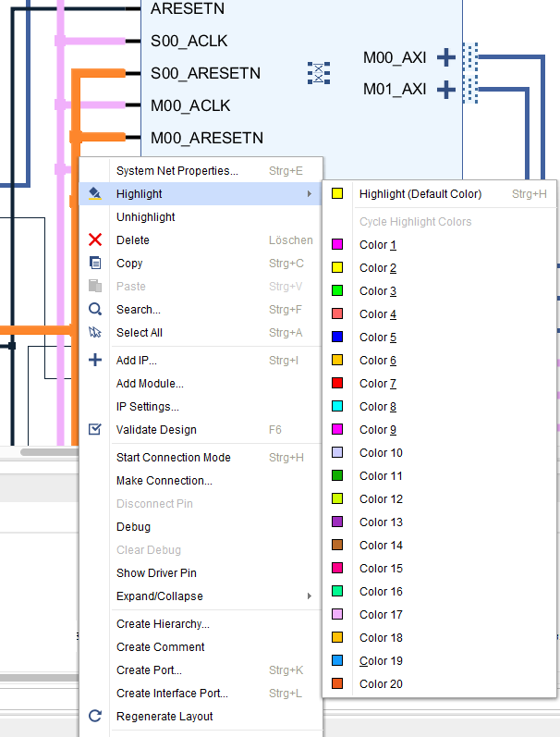Select the Color 7 red swatch
The width and height of the screenshot is (560, 737).
[x=337, y=383]
